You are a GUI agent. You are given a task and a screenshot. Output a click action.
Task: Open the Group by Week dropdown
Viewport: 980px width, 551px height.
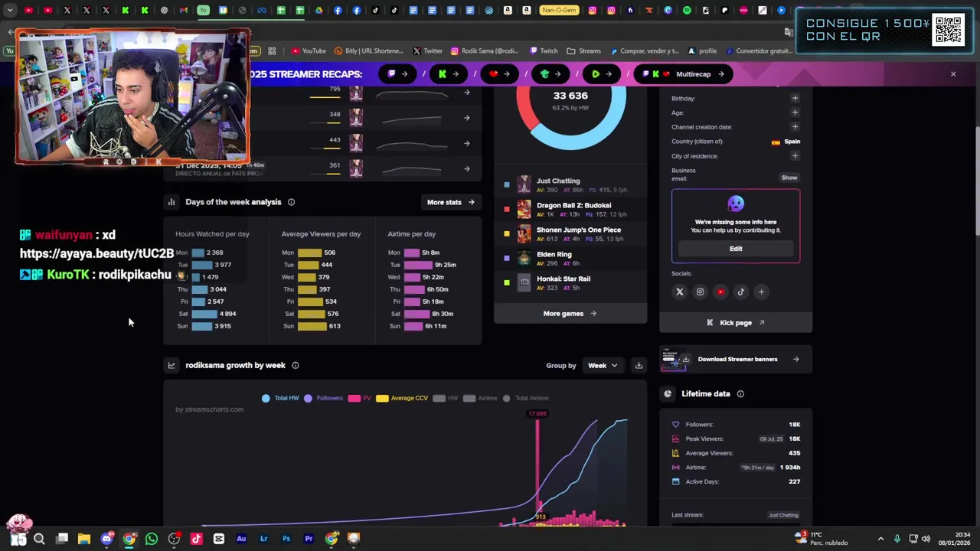603,366
